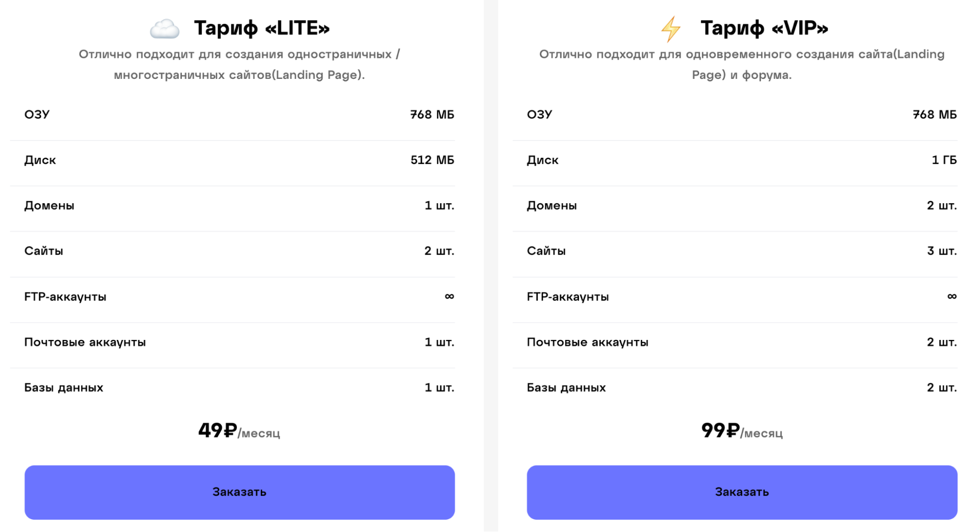Click the lightning bolt icon beside Тариф «VIP»
Image resolution: width=980 pixels, height=532 pixels.
pyautogui.click(x=671, y=29)
